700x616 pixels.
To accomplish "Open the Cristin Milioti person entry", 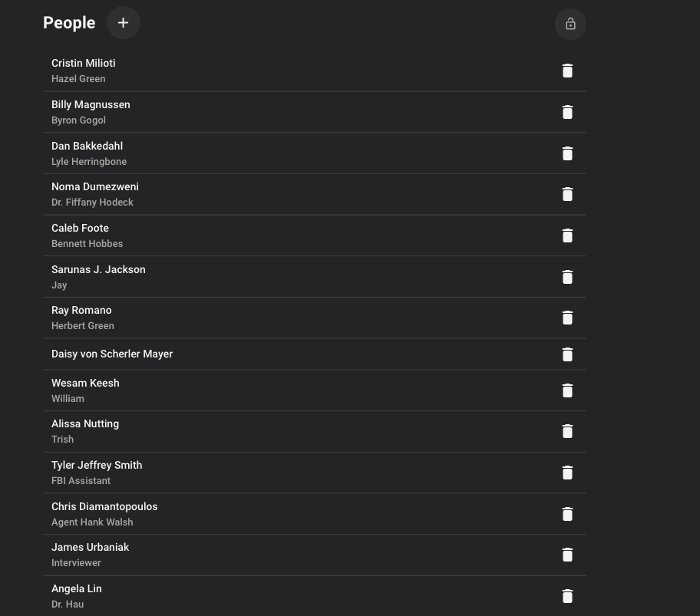I will coord(84,64).
